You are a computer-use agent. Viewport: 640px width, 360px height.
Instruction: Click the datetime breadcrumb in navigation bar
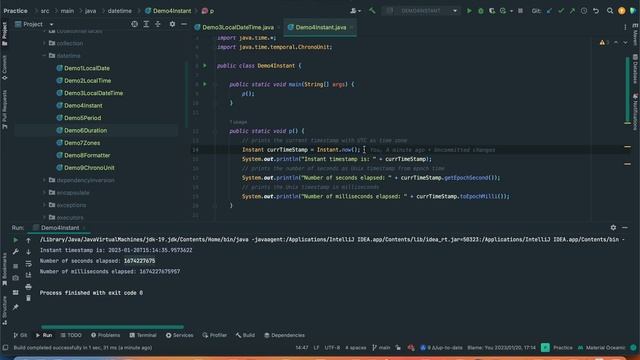point(120,11)
